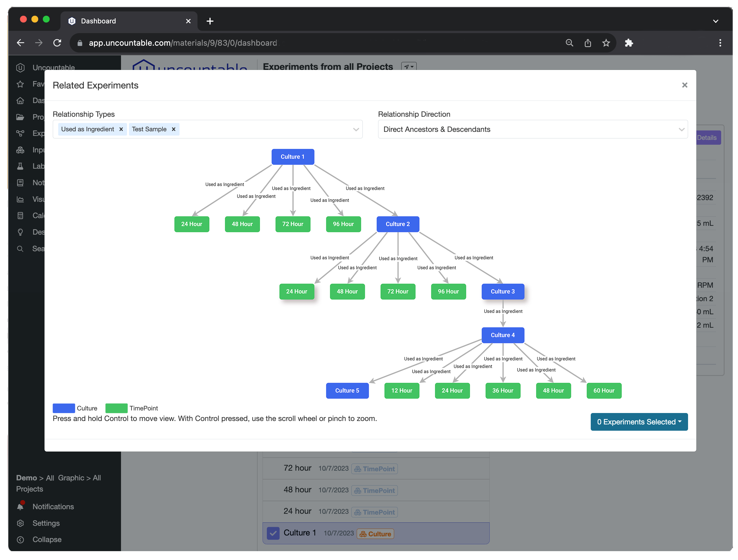Expand the Relationship Types dropdown
This screenshot has width=738, height=560.
pos(356,129)
